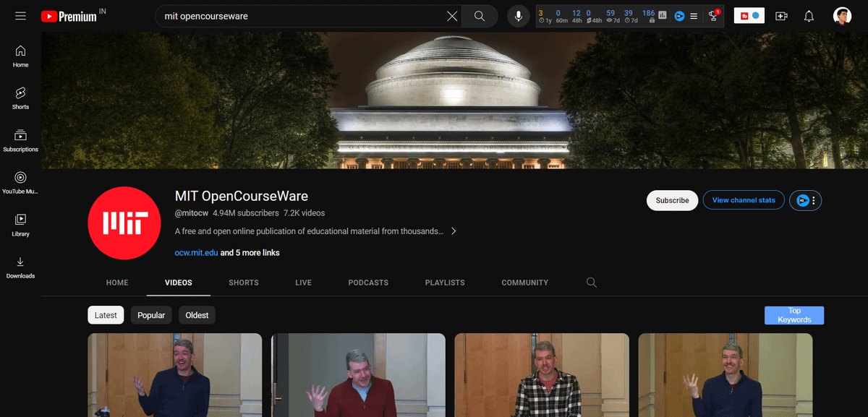Viewport: 868px width, 417px height.
Task: Click the 4.94M subscribers text
Action: click(245, 213)
